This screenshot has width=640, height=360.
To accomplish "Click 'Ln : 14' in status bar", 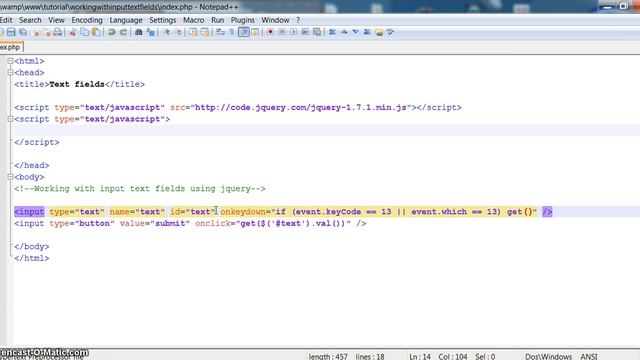I will (x=420, y=356).
